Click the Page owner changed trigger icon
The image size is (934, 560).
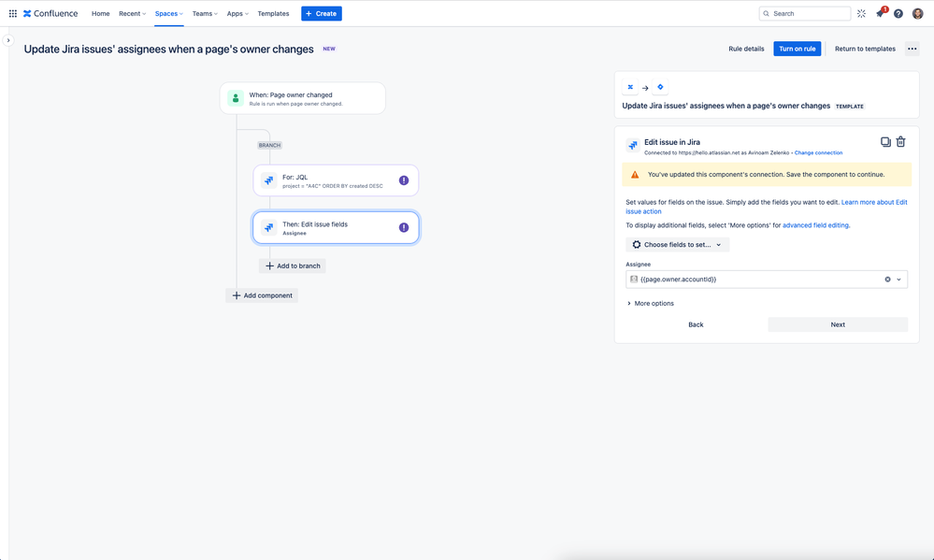[236, 98]
